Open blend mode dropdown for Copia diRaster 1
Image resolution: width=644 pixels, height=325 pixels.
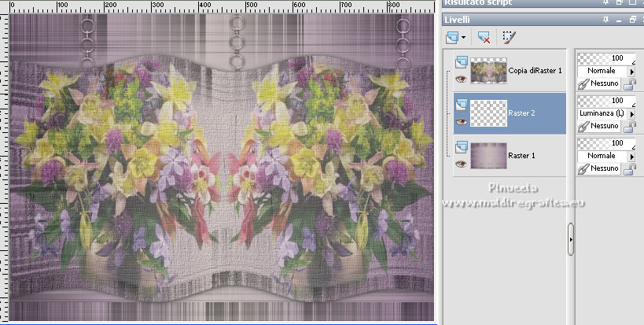tap(632, 72)
